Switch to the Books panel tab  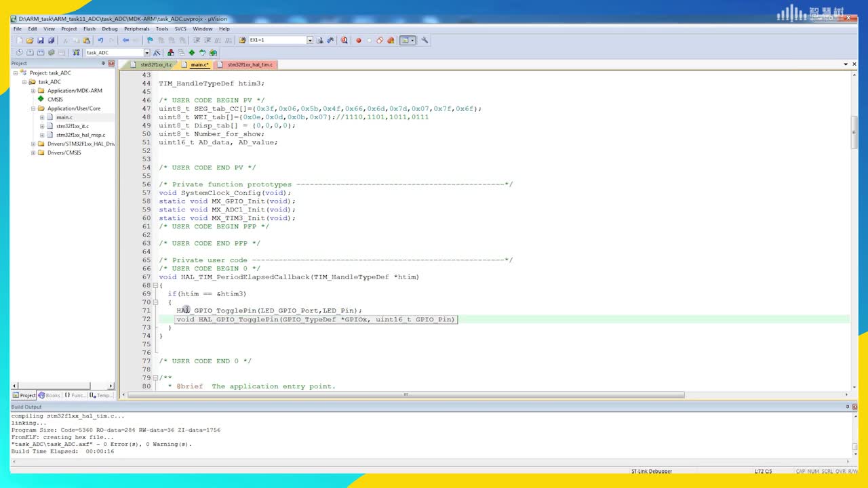pyautogui.click(x=50, y=395)
